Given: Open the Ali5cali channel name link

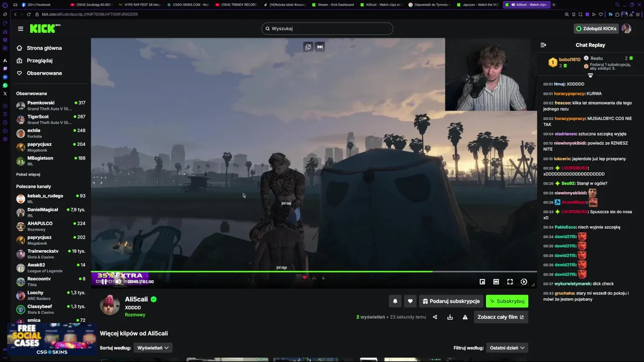Looking at the screenshot, I should coord(136,299).
